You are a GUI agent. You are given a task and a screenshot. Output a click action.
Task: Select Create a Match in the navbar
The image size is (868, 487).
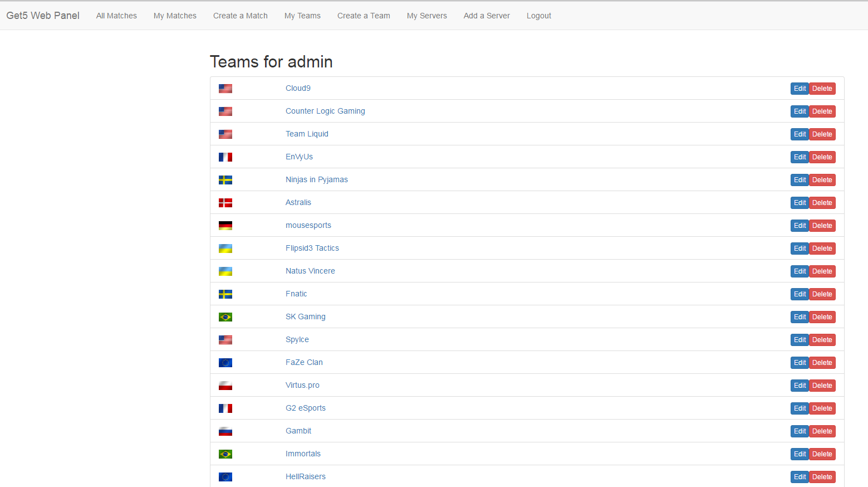coord(241,16)
